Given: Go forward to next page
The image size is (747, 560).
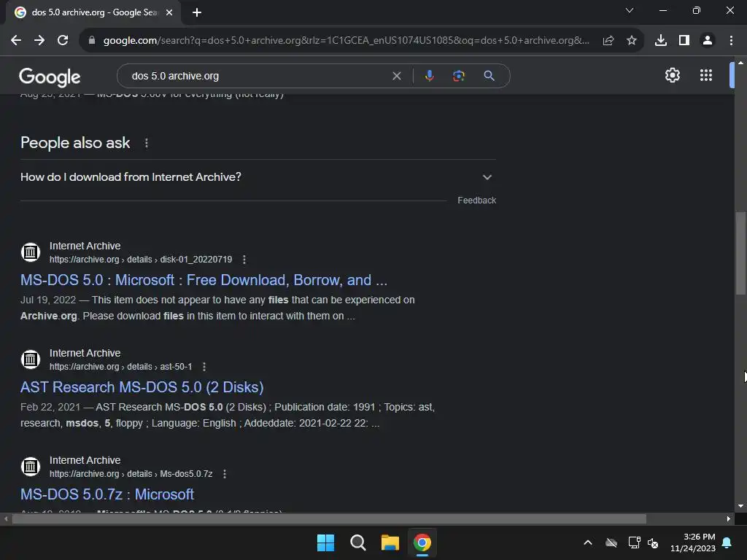Looking at the screenshot, I should click(39, 41).
